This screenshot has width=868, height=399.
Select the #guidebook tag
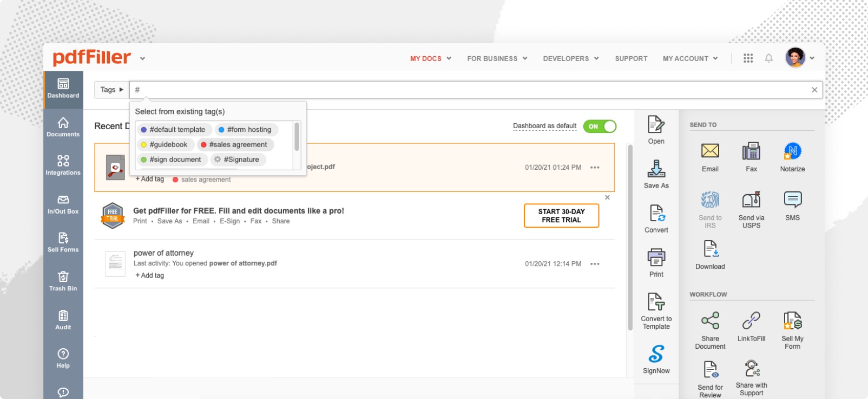[x=165, y=145]
